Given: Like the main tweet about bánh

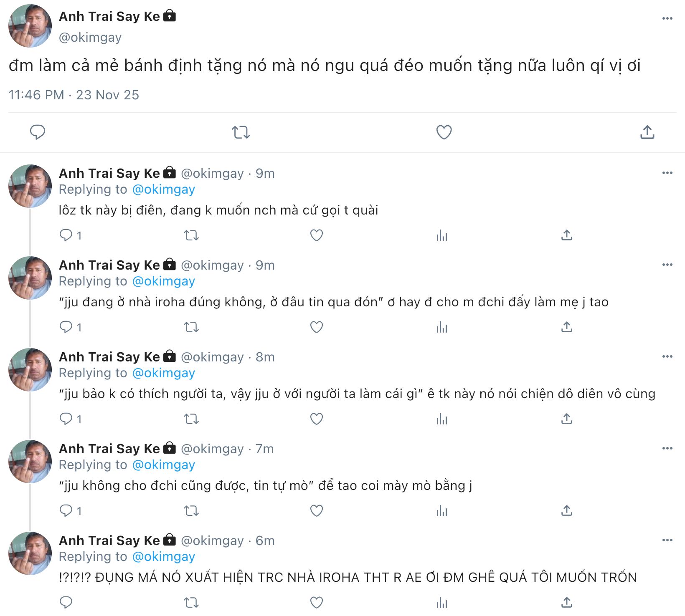Looking at the screenshot, I should click(x=444, y=132).
